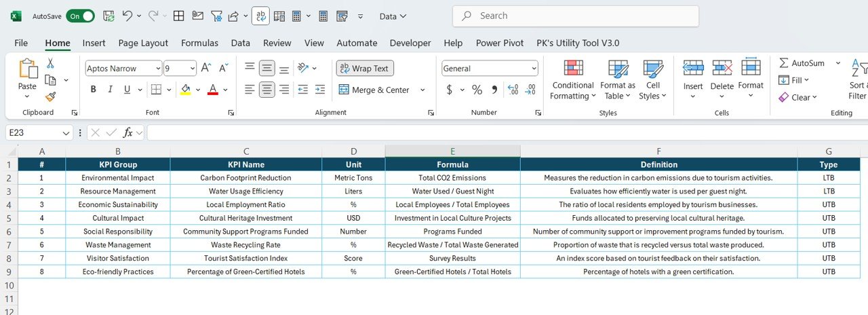Decrease font size with smaller A

pyautogui.click(x=223, y=68)
